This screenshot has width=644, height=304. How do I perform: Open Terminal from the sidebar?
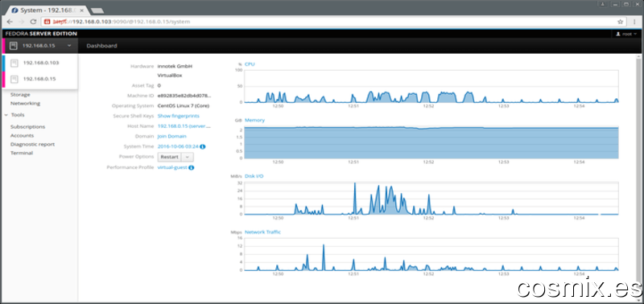click(x=22, y=153)
